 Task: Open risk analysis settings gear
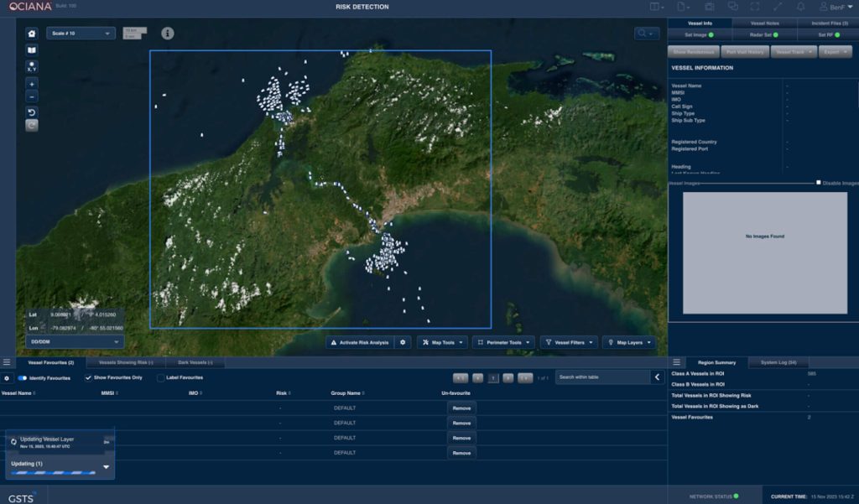(x=403, y=342)
